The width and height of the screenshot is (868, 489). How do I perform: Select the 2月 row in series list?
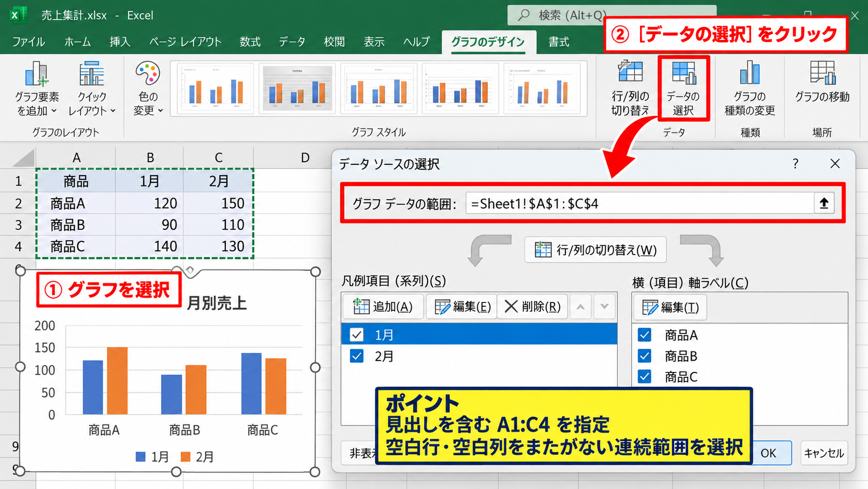pyautogui.click(x=479, y=356)
